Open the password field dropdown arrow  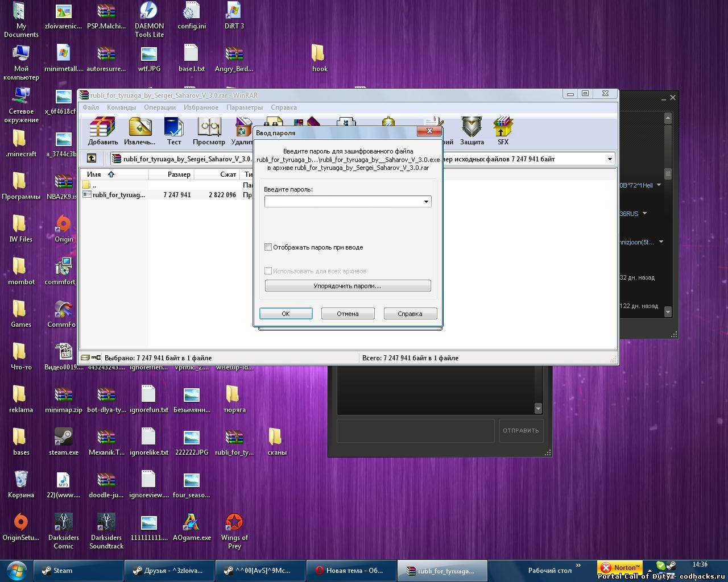(425, 202)
